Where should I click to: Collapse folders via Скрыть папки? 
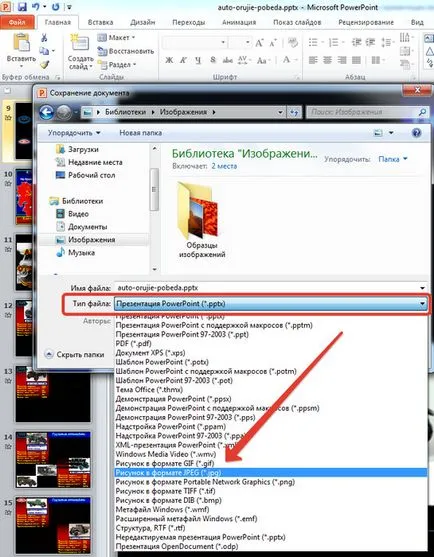click(75, 355)
